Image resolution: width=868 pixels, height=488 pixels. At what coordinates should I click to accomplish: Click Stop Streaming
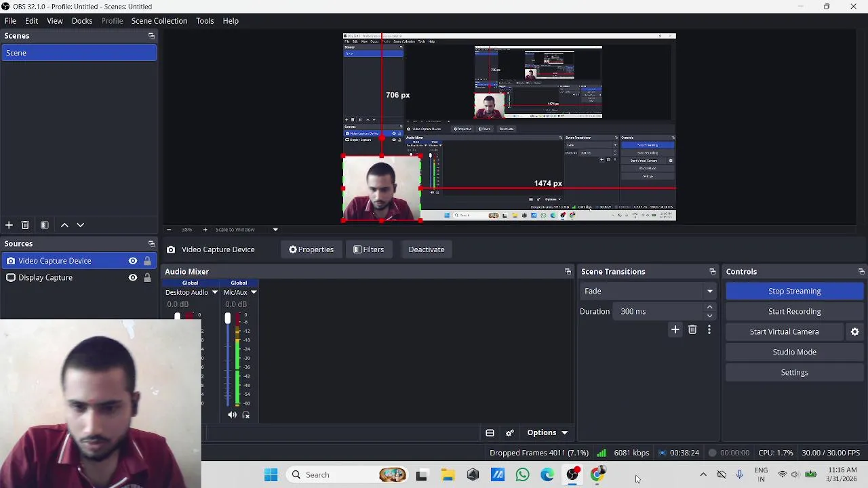[794, 291]
